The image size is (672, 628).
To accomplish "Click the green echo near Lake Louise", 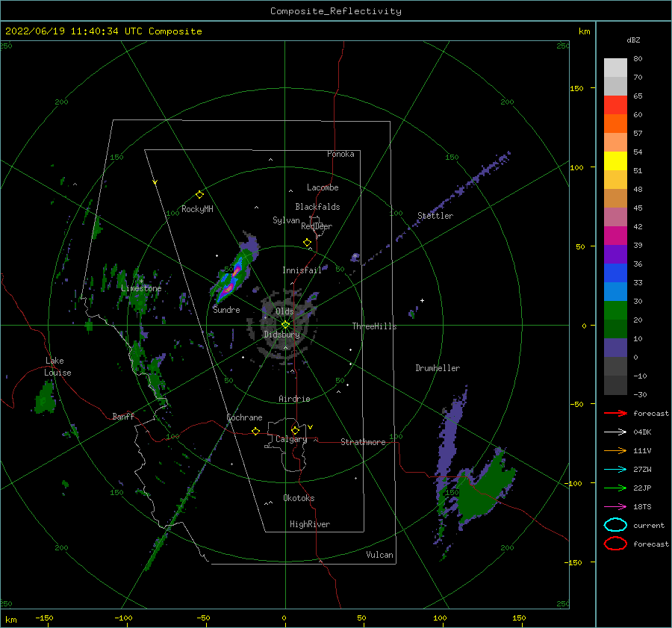I will point(45,399).
